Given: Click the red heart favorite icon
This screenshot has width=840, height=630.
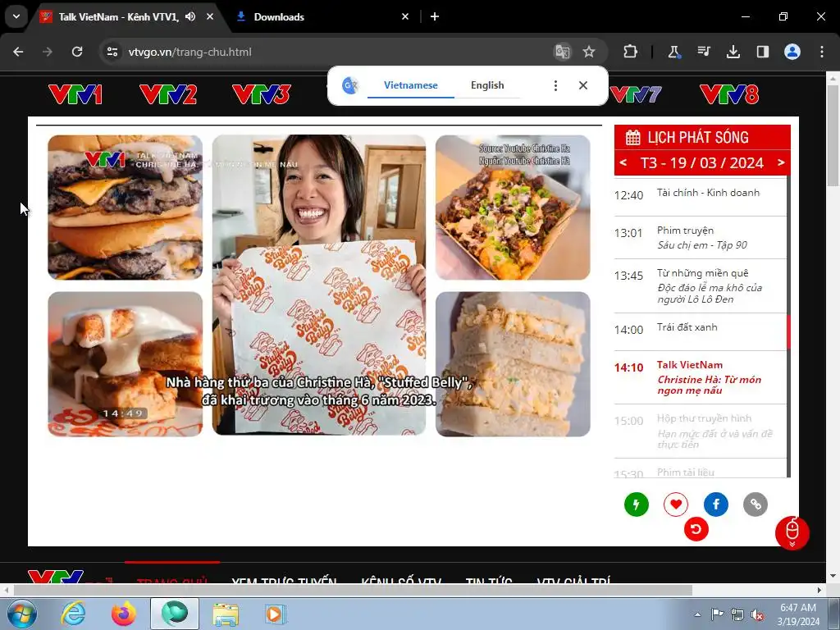Looking at the screenshot, I should pyautogui.click(x=676, y=504).
